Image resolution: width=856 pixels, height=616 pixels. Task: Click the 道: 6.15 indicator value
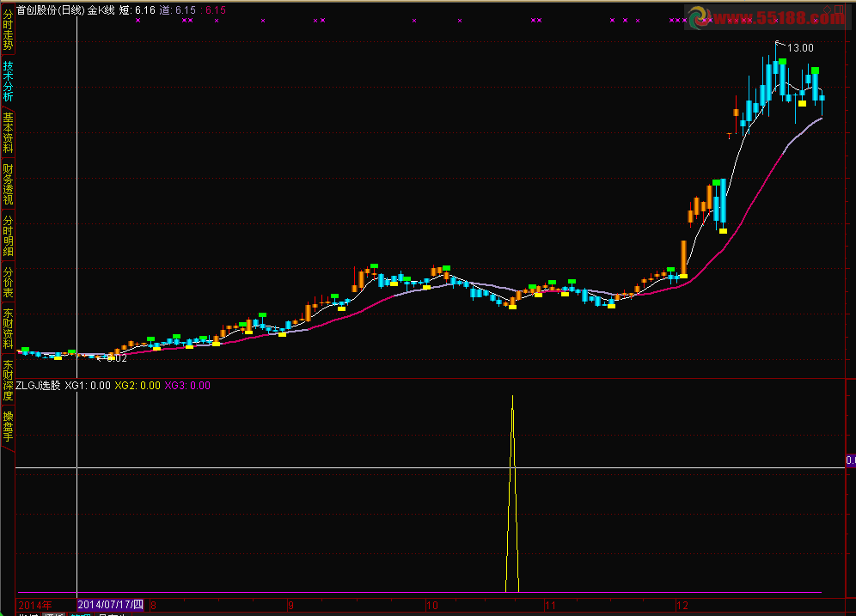coord(177,9)
